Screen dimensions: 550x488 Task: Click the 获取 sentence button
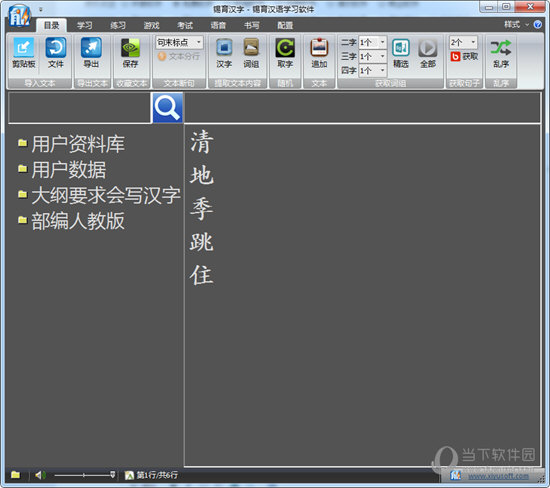click(x=464, y=56)
